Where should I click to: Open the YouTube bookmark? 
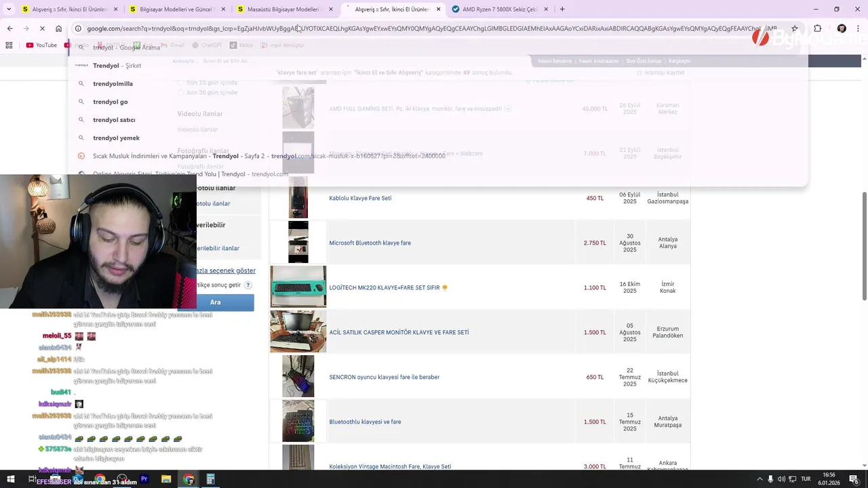pyautogui.click(x=41, y=45)
